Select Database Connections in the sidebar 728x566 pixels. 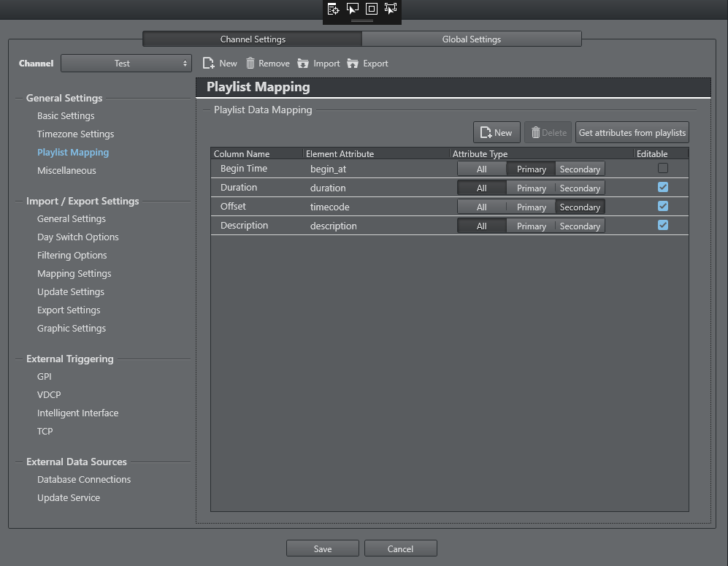point(84,480)
